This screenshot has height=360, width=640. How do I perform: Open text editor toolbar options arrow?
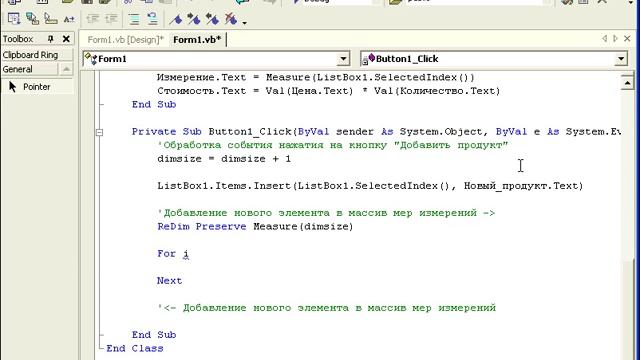pos(244,22)
